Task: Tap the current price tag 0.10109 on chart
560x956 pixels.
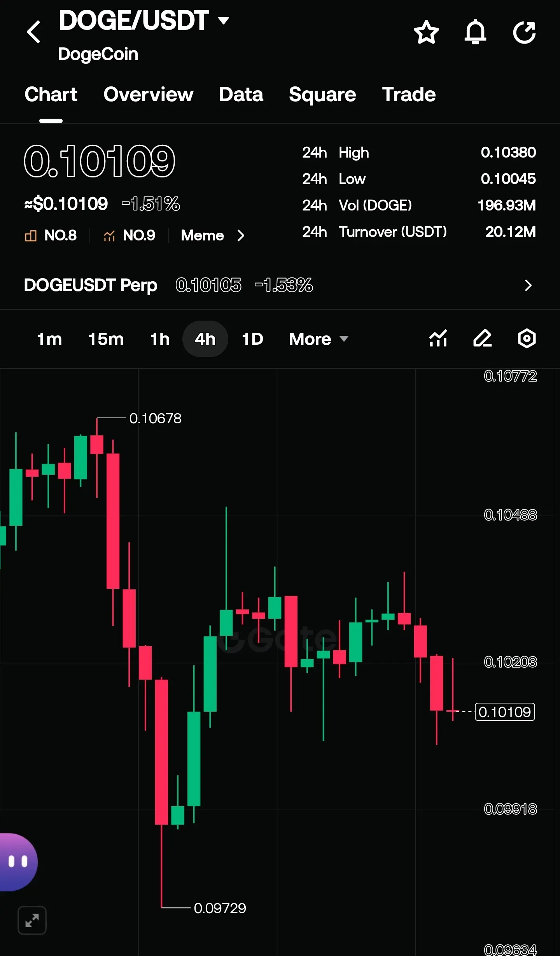Action: pyautogui.click(x=505, y=712)
